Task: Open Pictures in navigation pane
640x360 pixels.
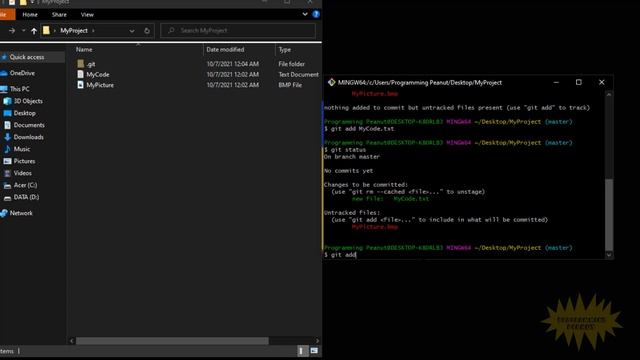Action: coord(24,161)
